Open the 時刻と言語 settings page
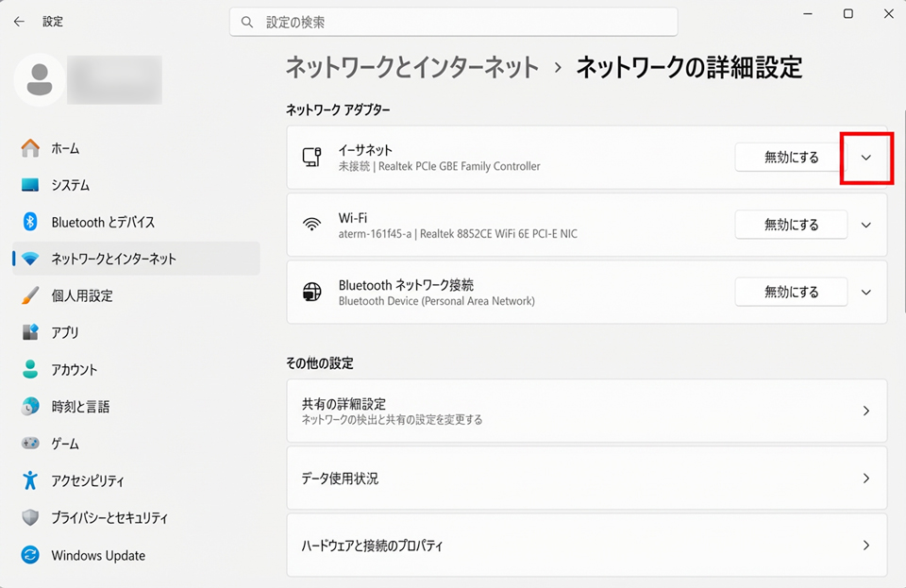 coord(80,407)
